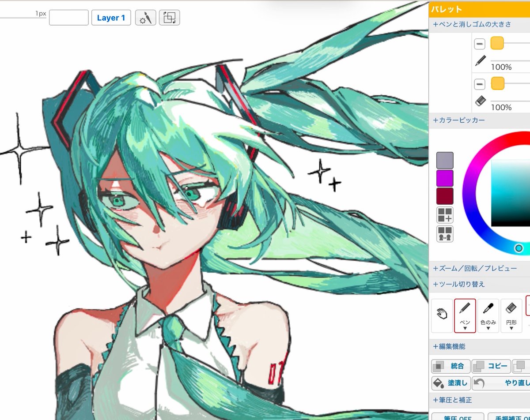Click the eraser size yellow slider handle
Viewport: 530px width, 420px height.
coord(497,83)
